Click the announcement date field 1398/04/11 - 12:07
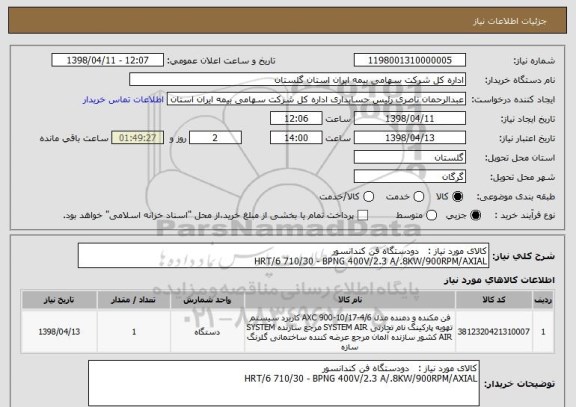This screenshot has height=407, width=576. 108,60
